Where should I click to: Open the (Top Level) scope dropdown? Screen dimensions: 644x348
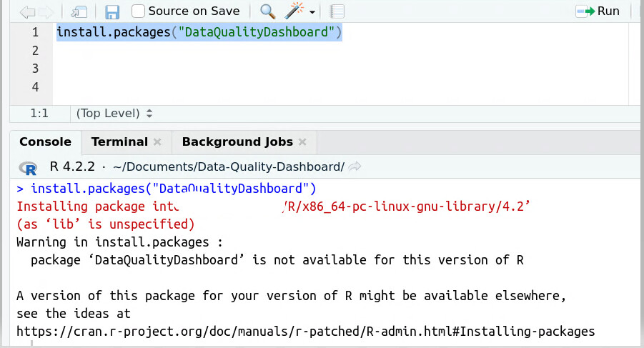114,113
